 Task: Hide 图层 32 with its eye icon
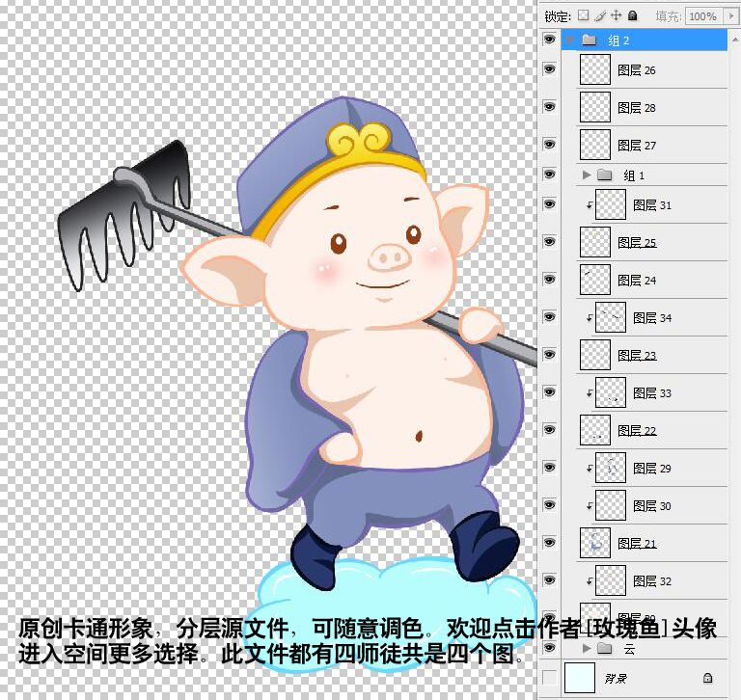(549, 579)
